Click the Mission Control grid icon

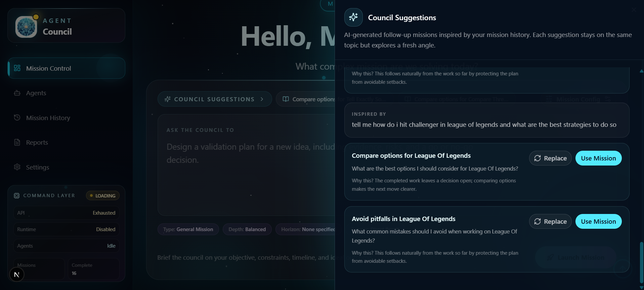[x=17, y=68]
